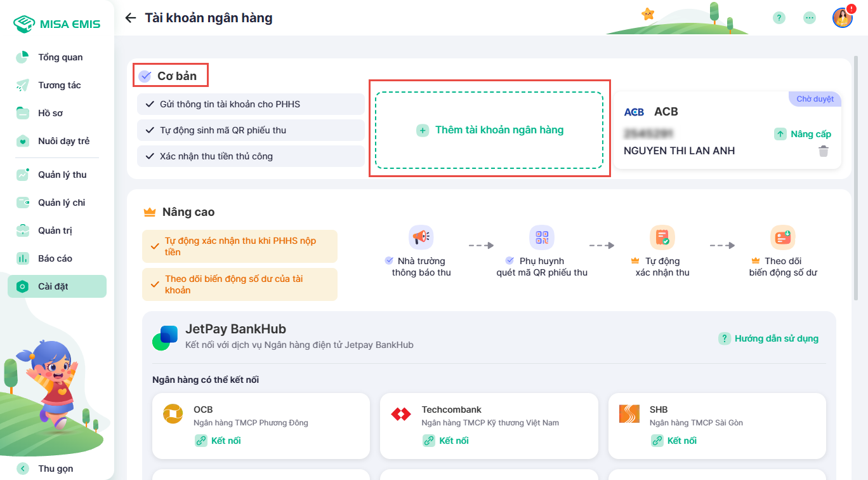The image size is (868, 480).
Task: Click Thêm tài khoản ngân hàng button
Action: tap(490, 130)
